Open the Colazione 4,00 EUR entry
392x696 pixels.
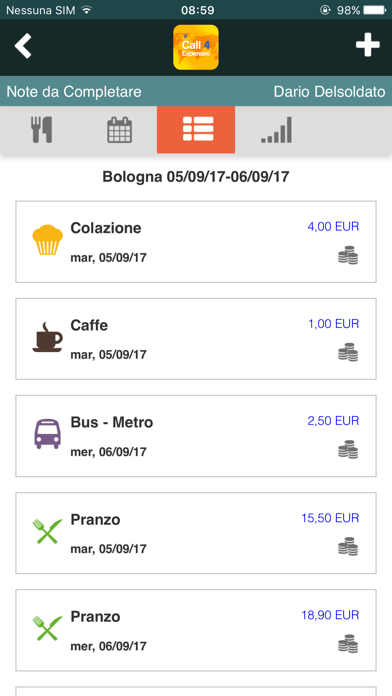click(x=196, y=241)
